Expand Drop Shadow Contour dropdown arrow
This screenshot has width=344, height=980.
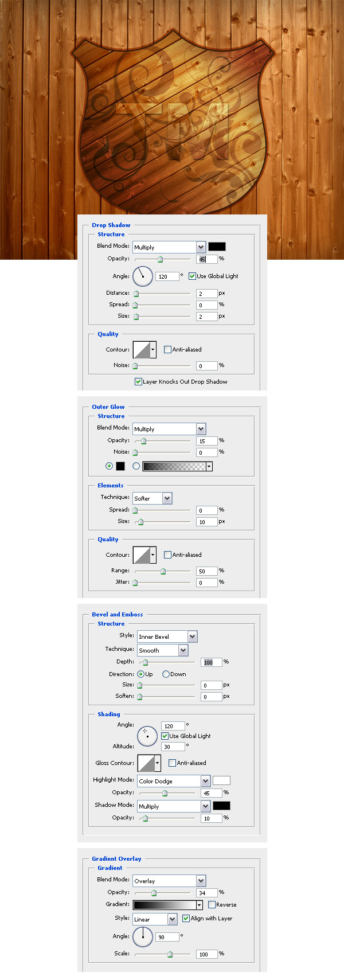tap(153, 350)
